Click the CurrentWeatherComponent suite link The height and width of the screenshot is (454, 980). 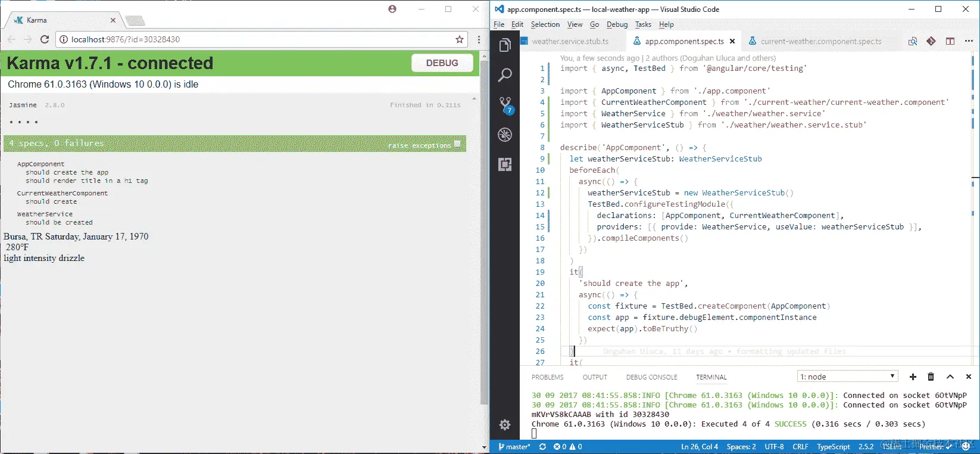[x=62, y=193]
